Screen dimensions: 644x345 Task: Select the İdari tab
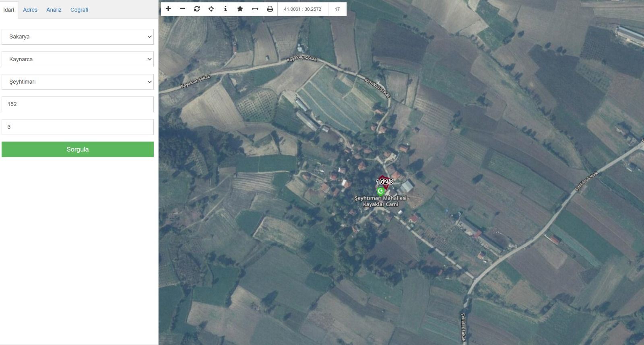tap(8, 10)
